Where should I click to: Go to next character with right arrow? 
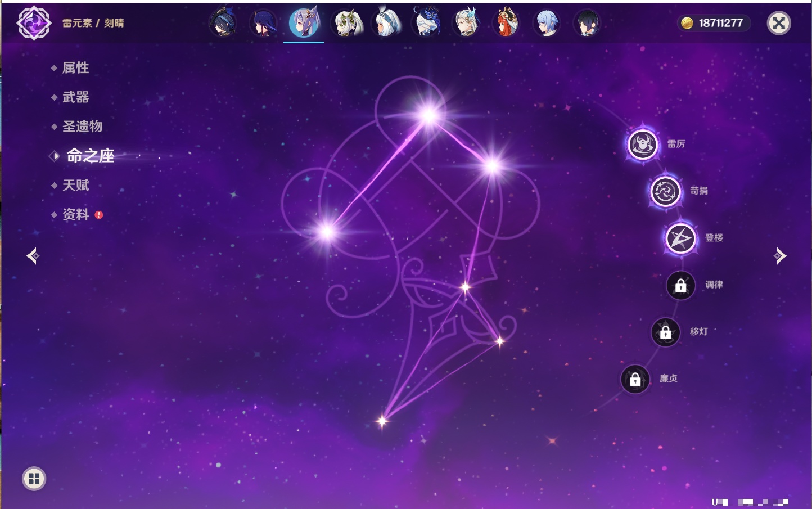tap(779, 256)
